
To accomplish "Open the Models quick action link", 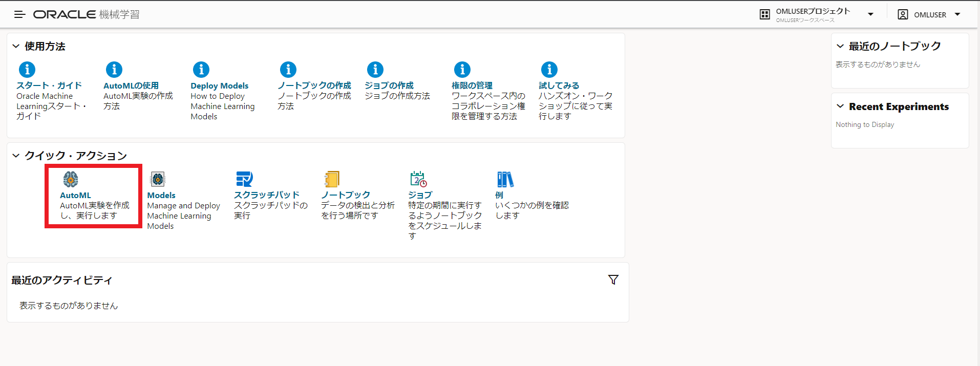I will click(161, 195).
